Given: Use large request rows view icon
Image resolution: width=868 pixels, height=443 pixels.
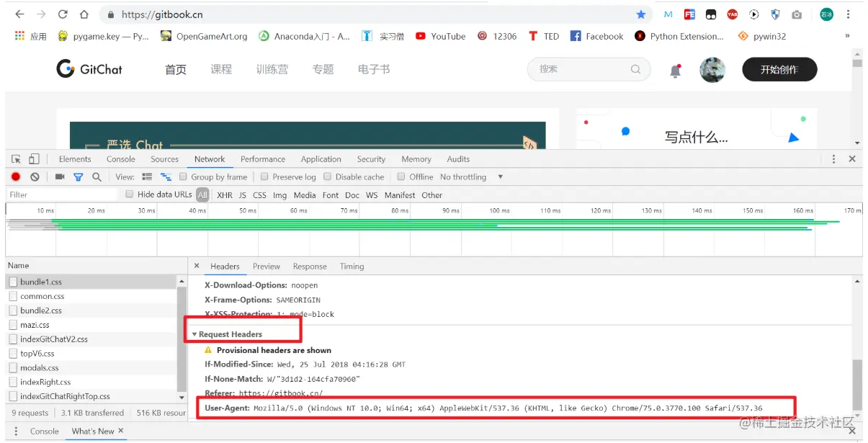Looking at the screenshot, I should point(147,176).
